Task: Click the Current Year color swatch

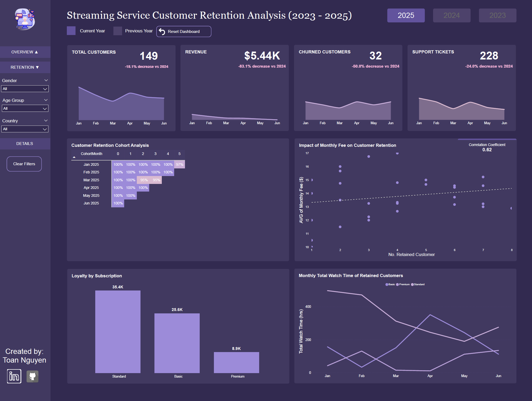Action: 71,31
